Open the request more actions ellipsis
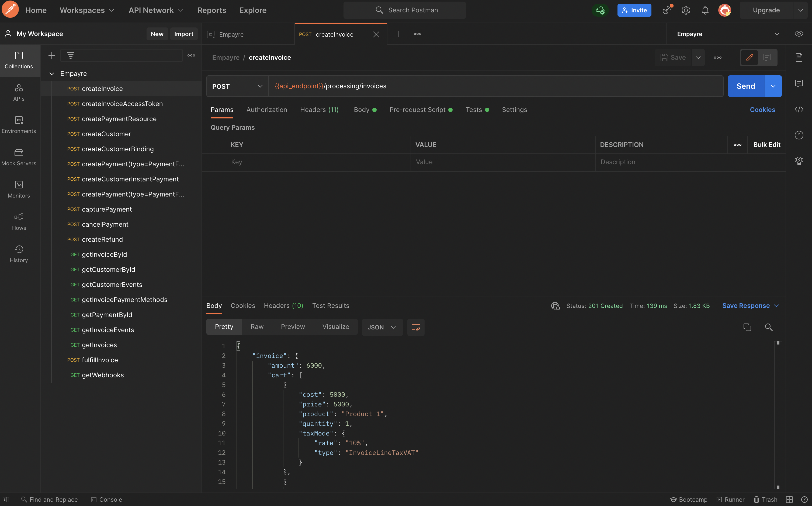812x506 pixels. point(717,58)
